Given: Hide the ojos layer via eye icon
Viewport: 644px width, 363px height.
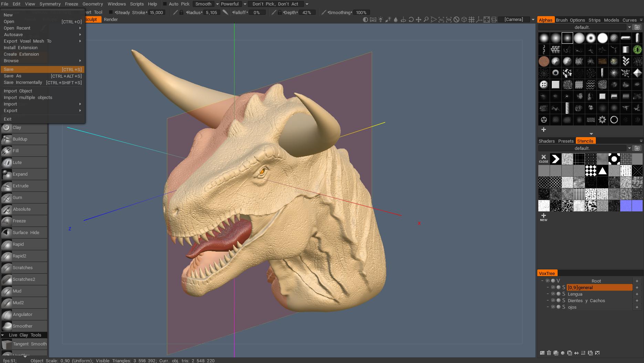Looking at the screenshot, I should [553, 307].
